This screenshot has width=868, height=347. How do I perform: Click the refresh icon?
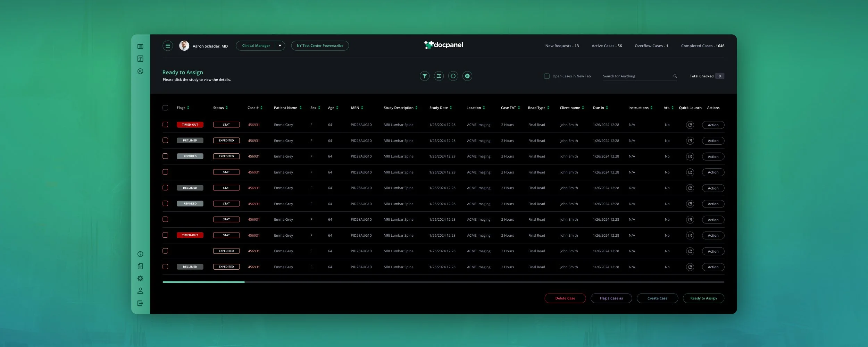pyautogui.click(x=453, y=76)
